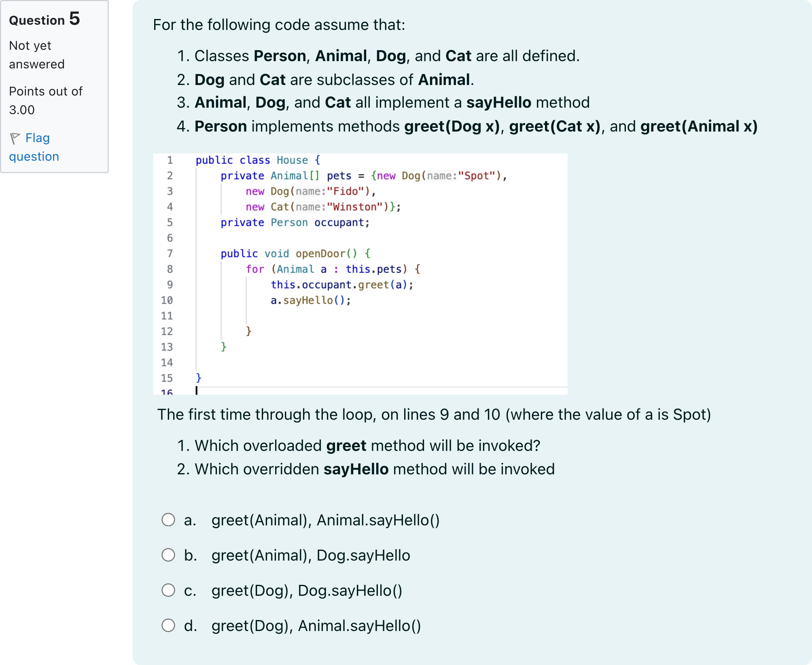Click the bold "greet(Animal x)" text in assumptions
This screenshot has height=665, width=812.
(x=699, y=126)
